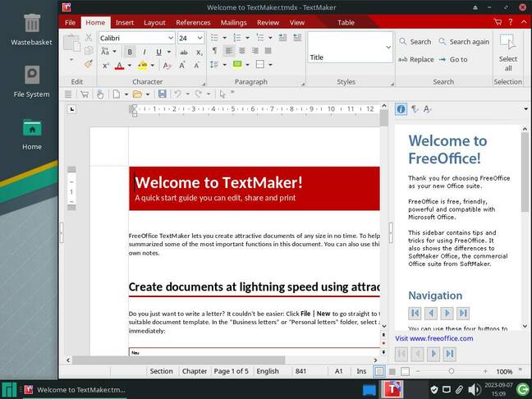Click the multilevel list icon

pos(260,37)
